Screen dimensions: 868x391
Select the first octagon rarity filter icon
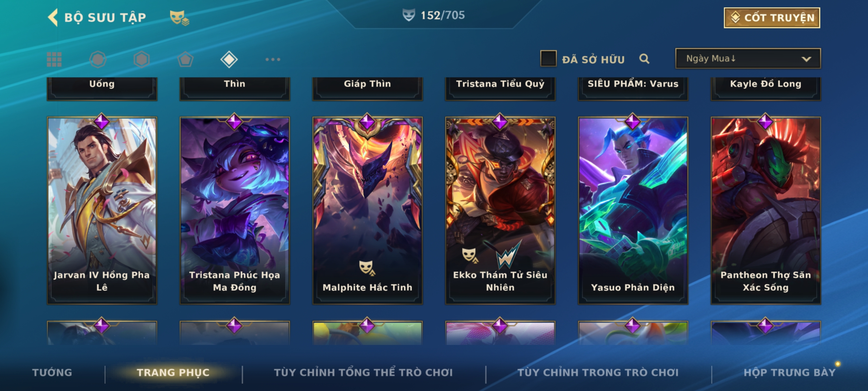click(x=98, y=59)
